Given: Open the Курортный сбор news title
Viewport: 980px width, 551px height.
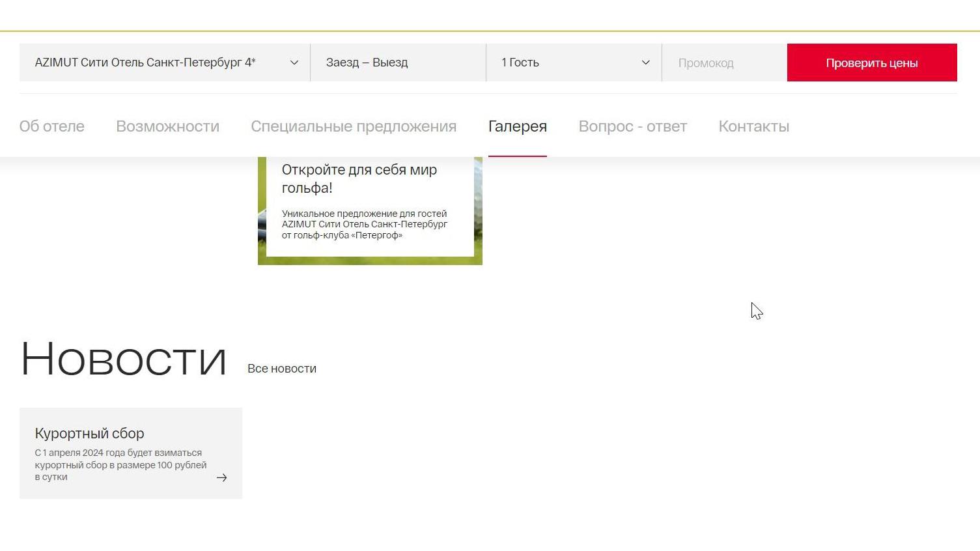Looking at the screenshot, I should (x=89, y=434).
